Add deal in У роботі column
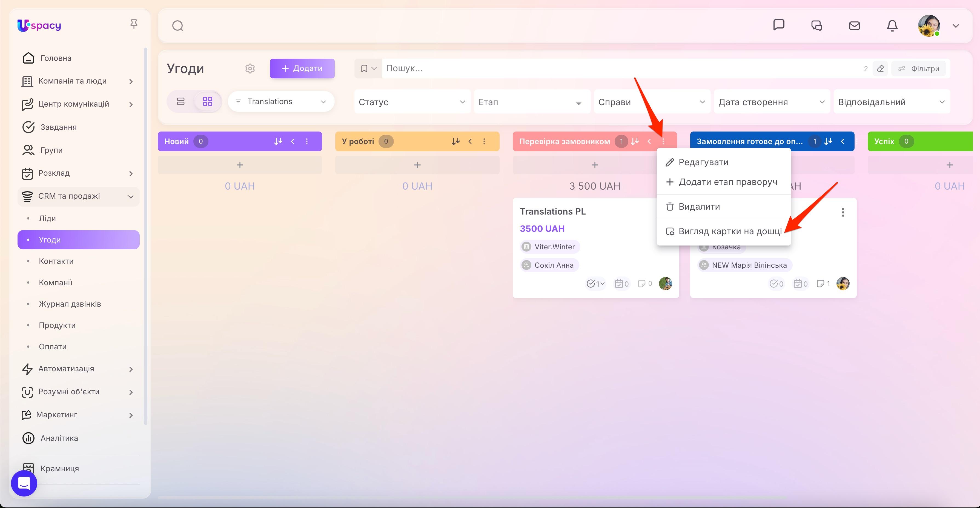The width and height of the screenshot is (980, 508). click(417, 165)
